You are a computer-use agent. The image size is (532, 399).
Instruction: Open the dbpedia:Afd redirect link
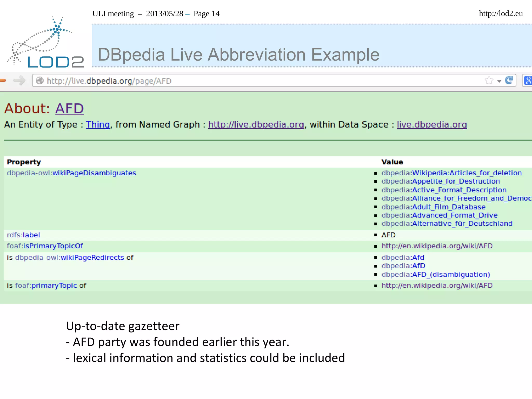click(403, 257)
